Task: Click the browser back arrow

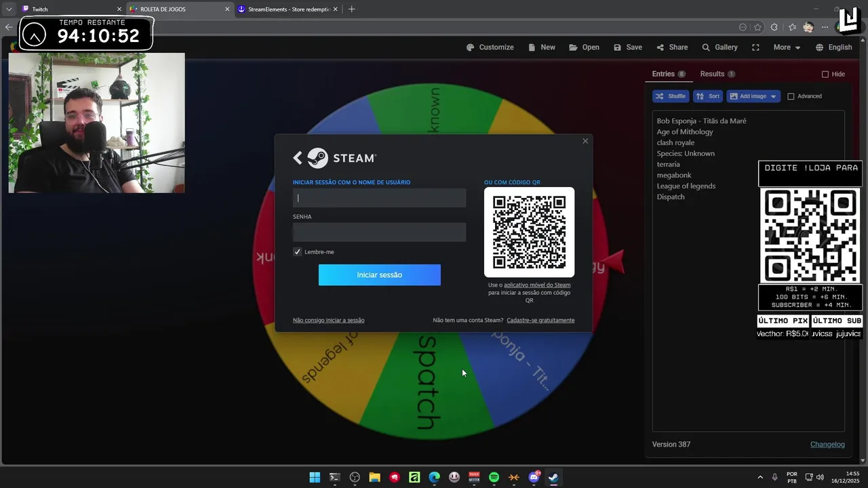Action: [x=8, y=27]
